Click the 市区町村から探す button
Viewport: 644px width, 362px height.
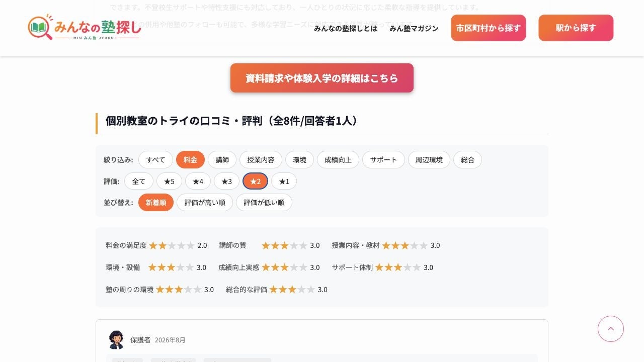click(489, 28)
